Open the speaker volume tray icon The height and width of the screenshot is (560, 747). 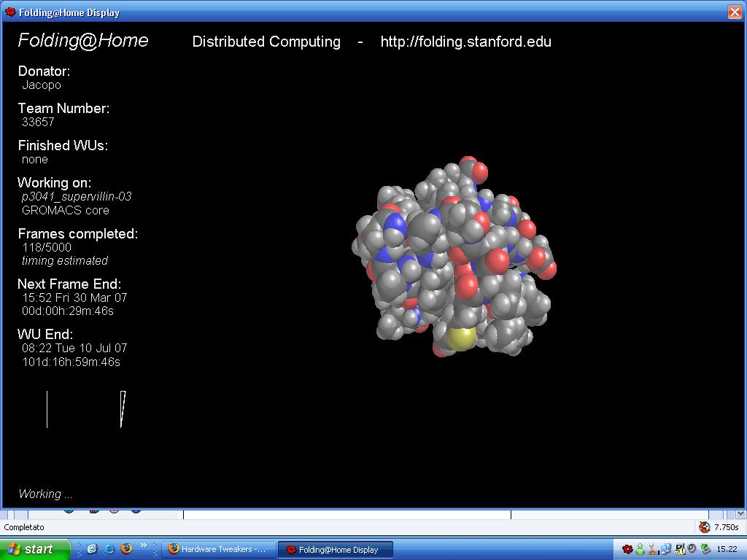click(x=692, y=548)
